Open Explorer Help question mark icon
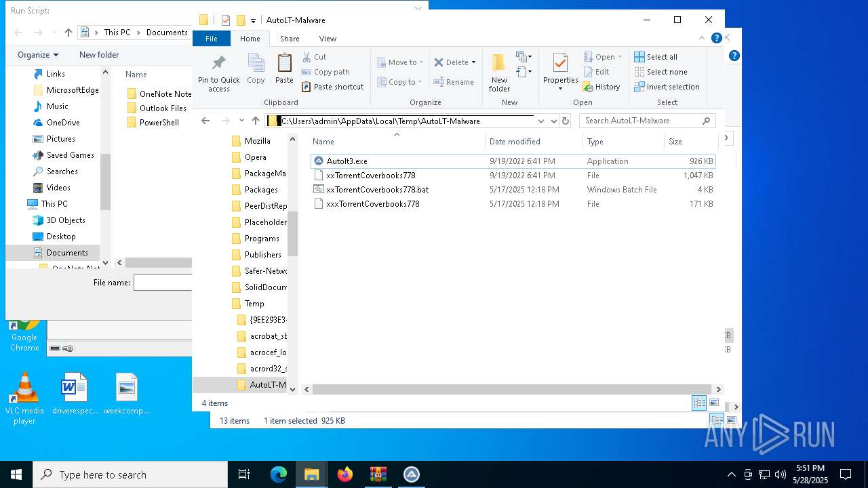The height and width of the screenshot is (488, 868). 716,38
